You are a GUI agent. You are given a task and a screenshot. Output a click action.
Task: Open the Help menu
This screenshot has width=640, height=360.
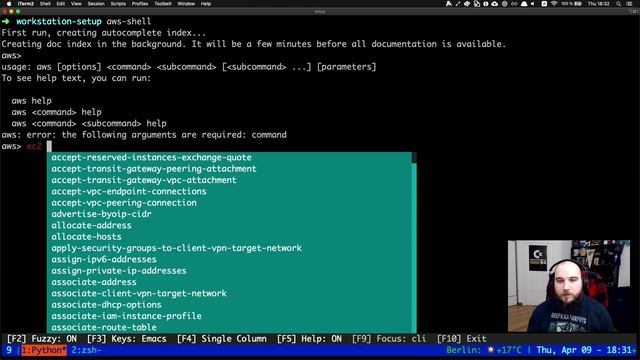click(x=206, y=4)
